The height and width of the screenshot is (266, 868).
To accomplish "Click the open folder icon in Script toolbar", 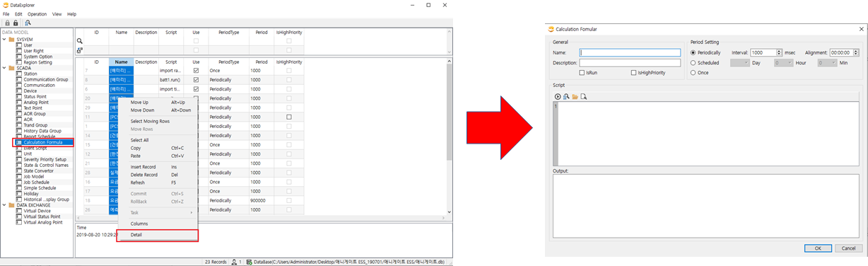I will point(575,97).
